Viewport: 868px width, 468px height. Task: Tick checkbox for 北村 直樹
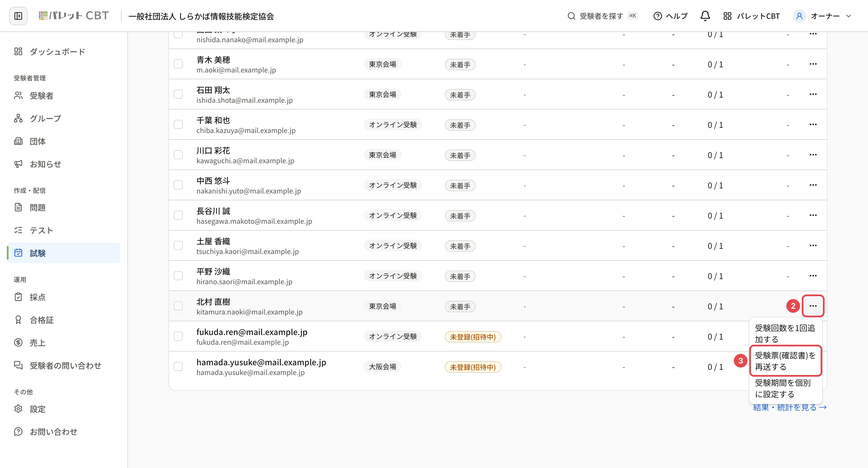coord(178,306)
